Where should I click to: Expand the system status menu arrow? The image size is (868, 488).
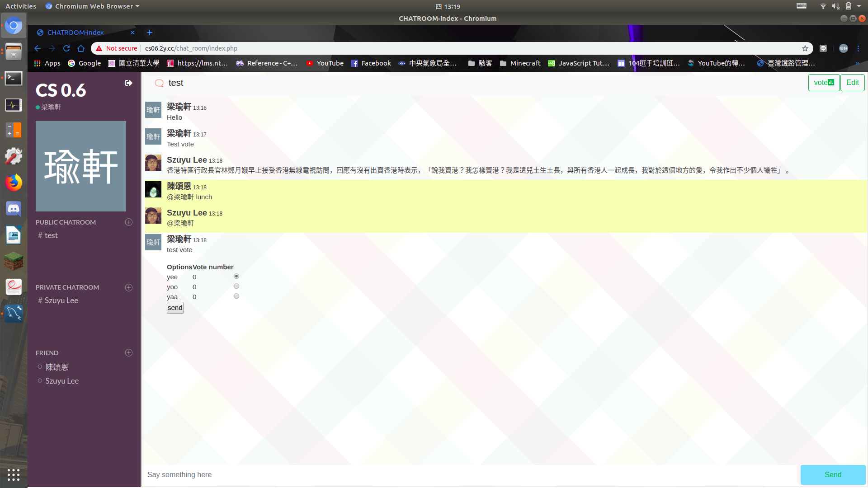(x=859, y=6)
